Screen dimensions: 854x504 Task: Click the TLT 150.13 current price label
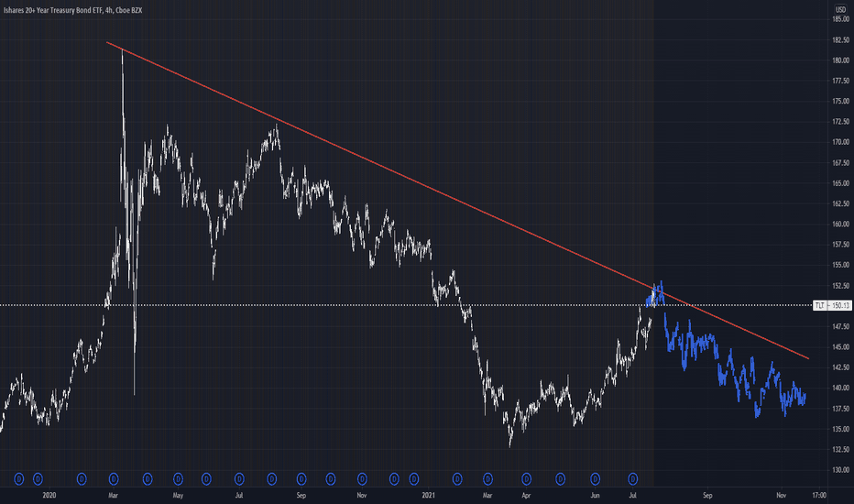coord(832,306)
